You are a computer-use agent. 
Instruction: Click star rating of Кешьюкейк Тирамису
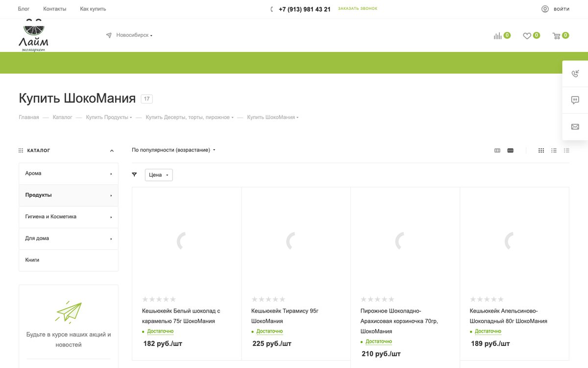268,299
